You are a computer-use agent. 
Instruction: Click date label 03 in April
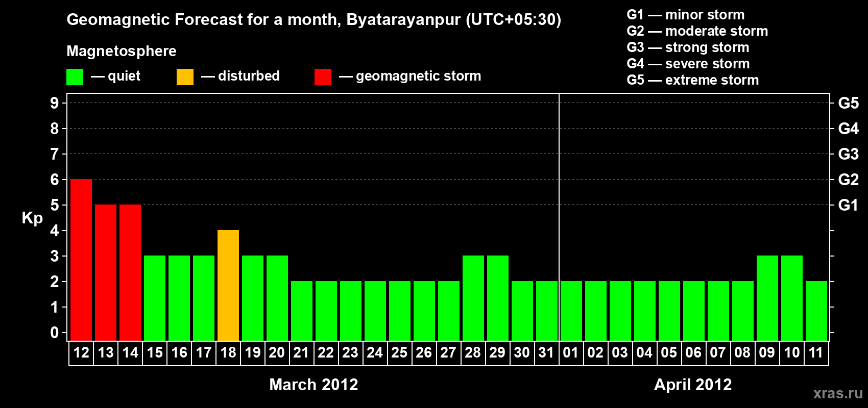620,352
